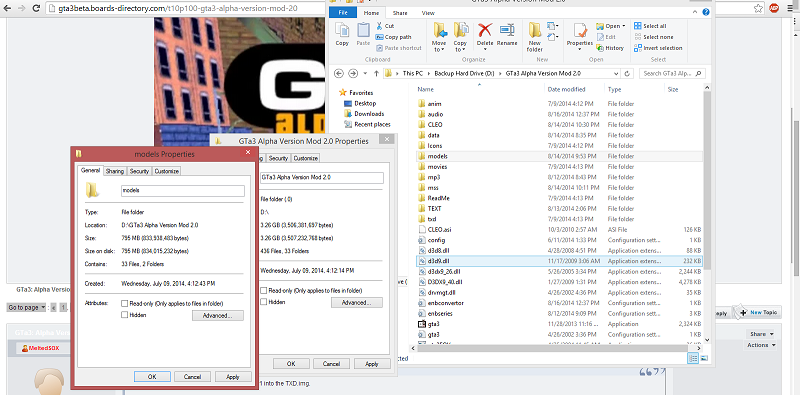Click the Copy icon in Explorer ribbon

[x=342, y=31]
